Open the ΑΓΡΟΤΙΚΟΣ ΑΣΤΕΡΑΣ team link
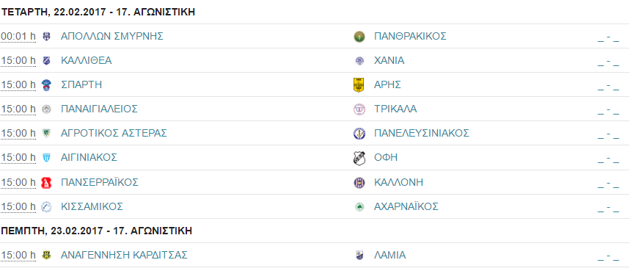This screenshot has height=271, width=644. click(114, 133)
